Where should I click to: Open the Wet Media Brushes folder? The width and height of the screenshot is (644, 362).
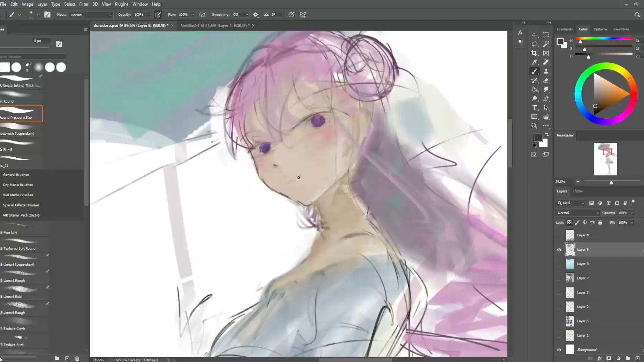click(18, 195)
